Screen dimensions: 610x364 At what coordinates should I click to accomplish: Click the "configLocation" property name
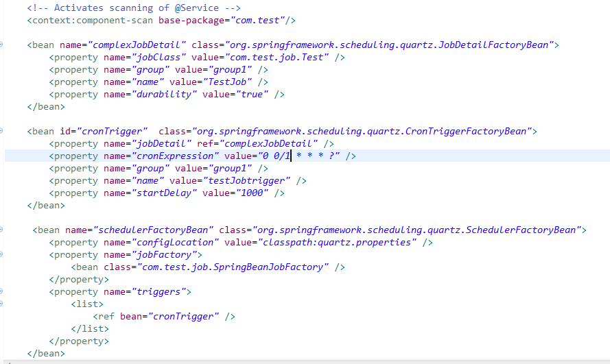[175, 243]
